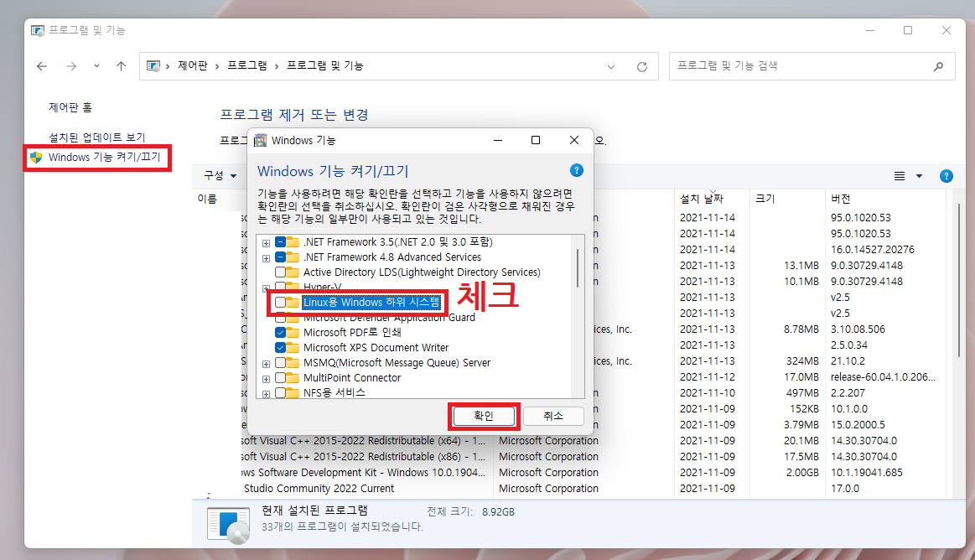Expand MultiPoint Connector tree node
Image resolution: width=975 pixels, height=560 pixels.
[266, 379]
